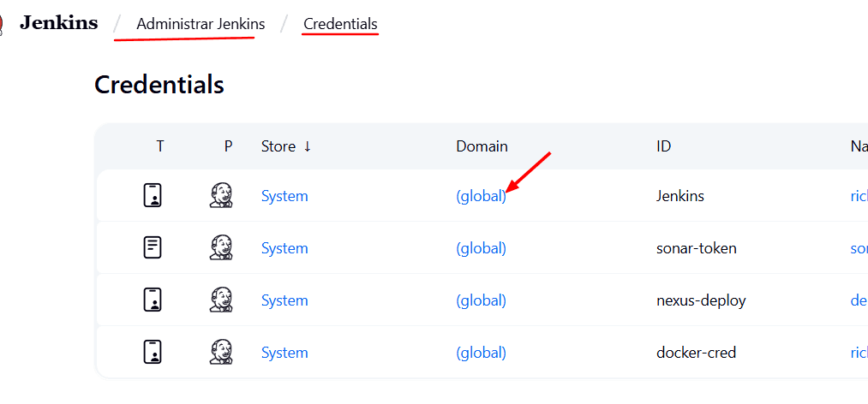Viewport: 868px width, 404px height.
Task: Open (global) domain in docker-cred row
Action: click(481, 353)
